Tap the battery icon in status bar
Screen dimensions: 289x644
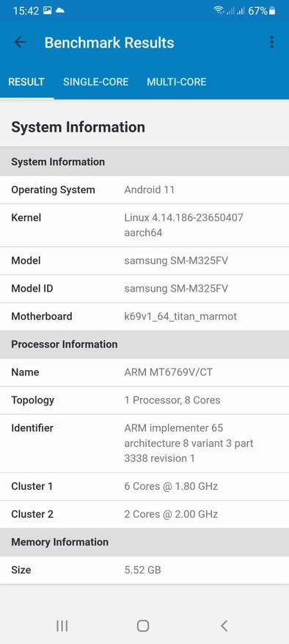(x=272, y=11)
